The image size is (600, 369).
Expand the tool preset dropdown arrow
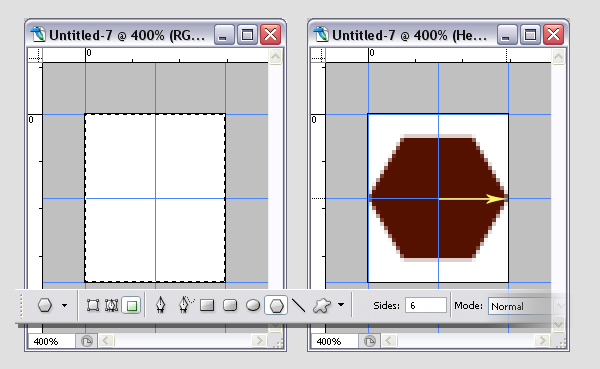tap(65, 305)
